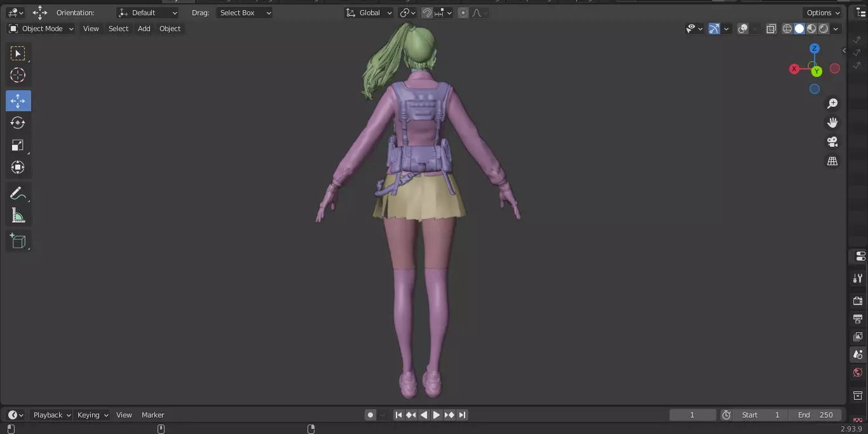
Task: Click the zoom magnifier viewport button
Action: coord(832,104)
